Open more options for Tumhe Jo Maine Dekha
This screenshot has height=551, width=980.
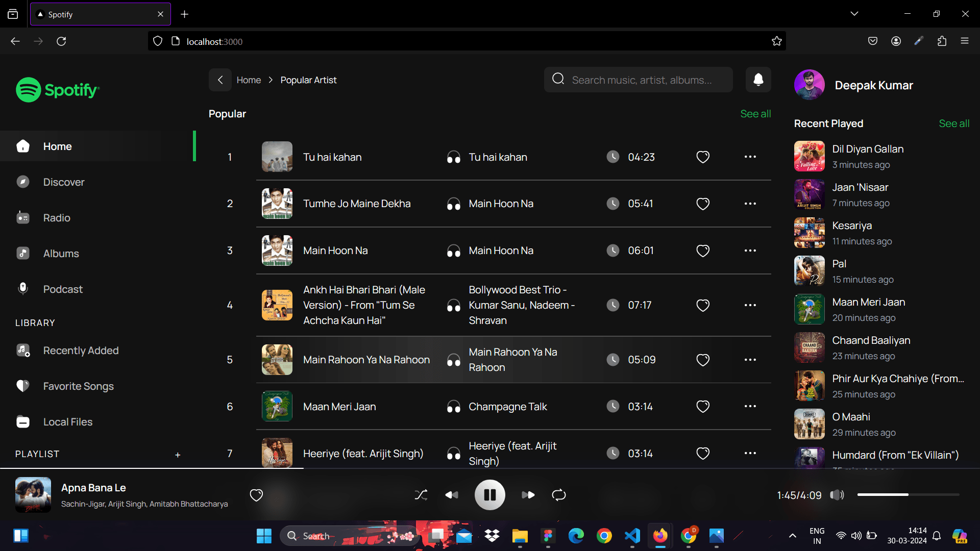pyautogui.click(x=750, y=204)
